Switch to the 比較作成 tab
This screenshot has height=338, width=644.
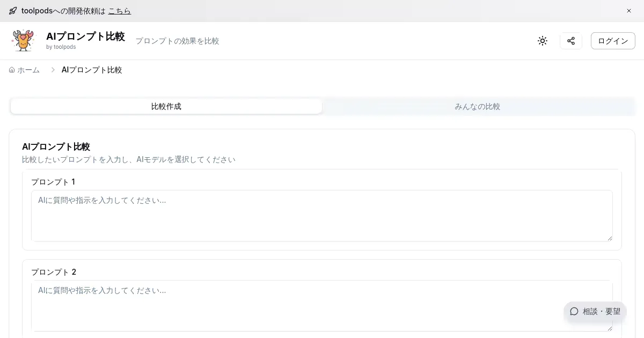[x=166, y=106]
